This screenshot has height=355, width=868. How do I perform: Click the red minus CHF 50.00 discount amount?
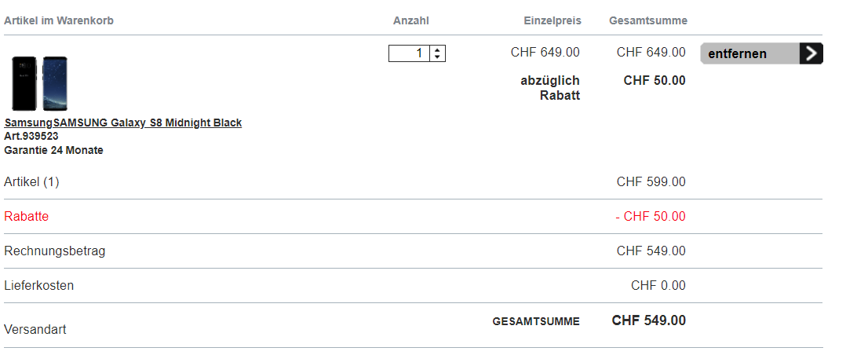tap(650, 217)
